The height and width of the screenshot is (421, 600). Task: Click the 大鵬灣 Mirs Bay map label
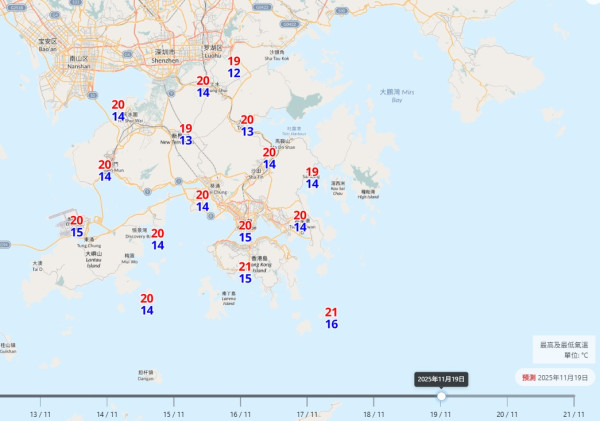(397, 95)
